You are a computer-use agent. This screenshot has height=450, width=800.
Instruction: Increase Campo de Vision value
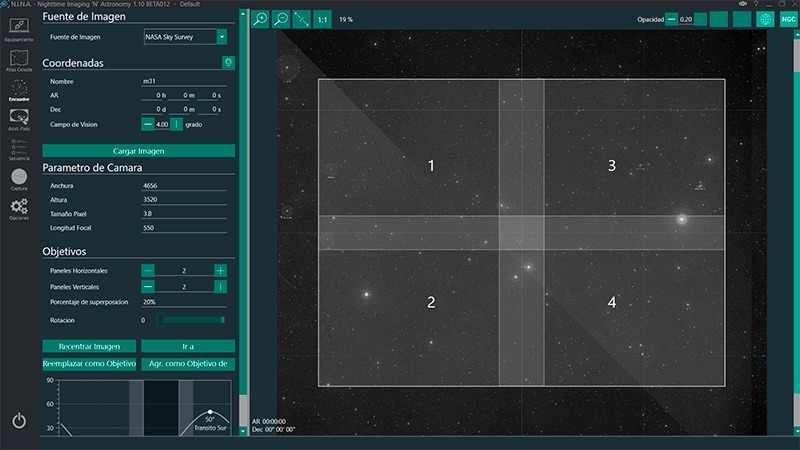pos(176,124)
